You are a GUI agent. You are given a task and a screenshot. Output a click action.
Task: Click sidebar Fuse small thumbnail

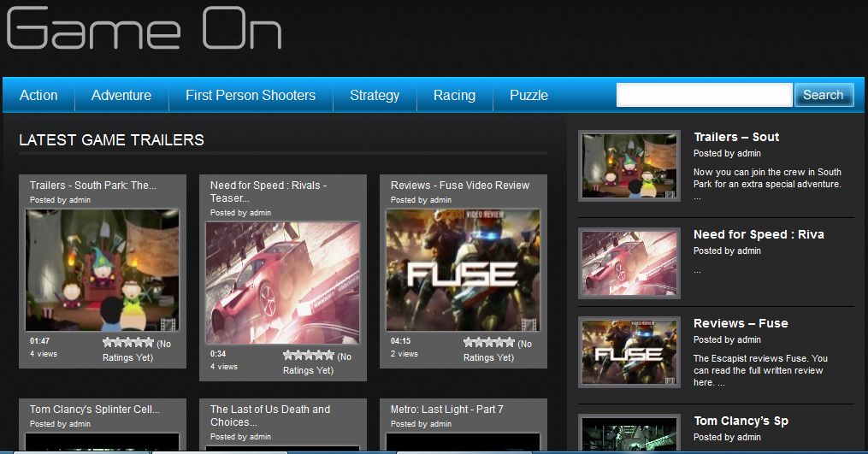click(629, 352)
